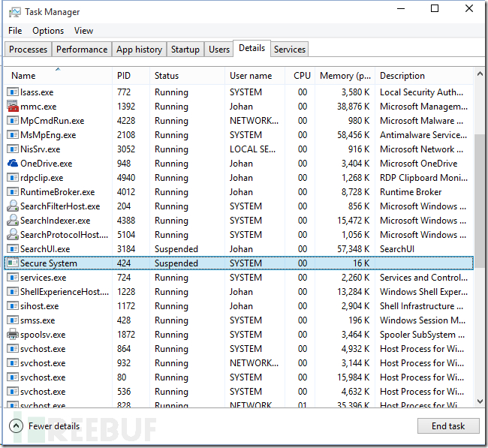Click the blue cloud OneDrive.exe icon
Screen dimensions: 488x448
pos(13,163)
